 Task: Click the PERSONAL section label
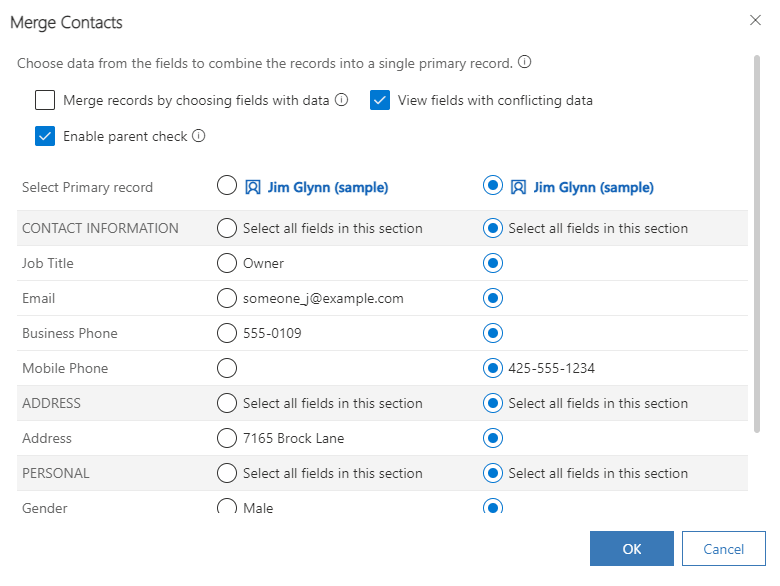(56, 473)
